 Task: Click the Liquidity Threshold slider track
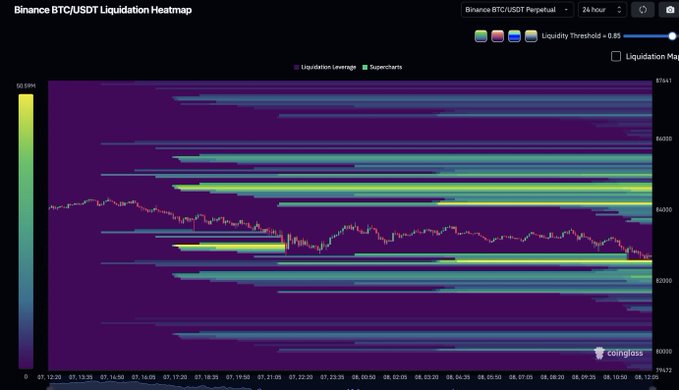[x=647, y=36]
